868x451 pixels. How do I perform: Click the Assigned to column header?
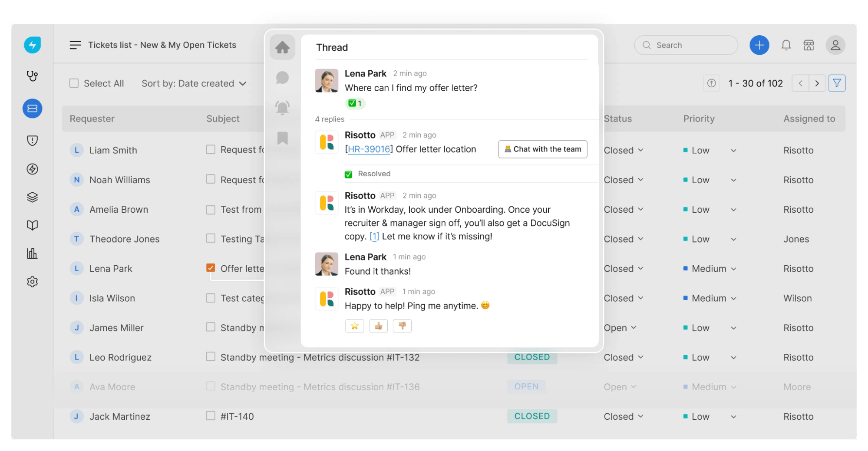click(x=809, y=119)
